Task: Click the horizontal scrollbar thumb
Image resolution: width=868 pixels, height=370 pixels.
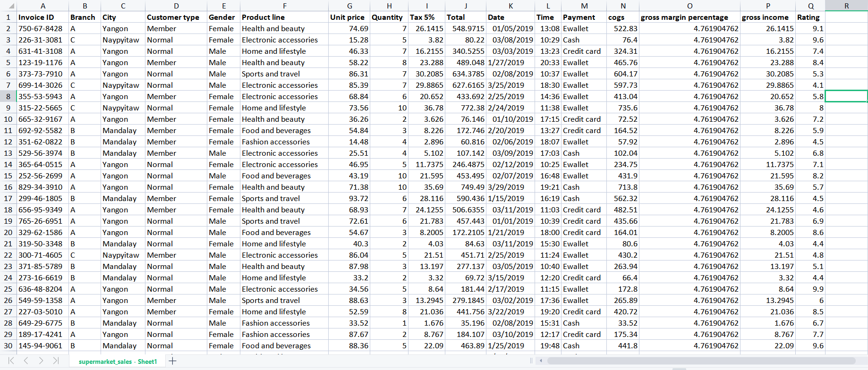Action: [701, 361]
